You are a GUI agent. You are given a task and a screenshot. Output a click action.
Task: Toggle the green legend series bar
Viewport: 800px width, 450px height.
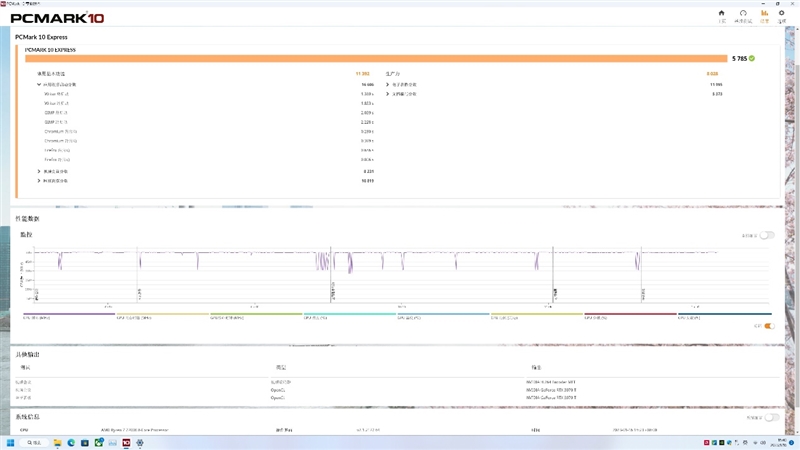point(256,314)
